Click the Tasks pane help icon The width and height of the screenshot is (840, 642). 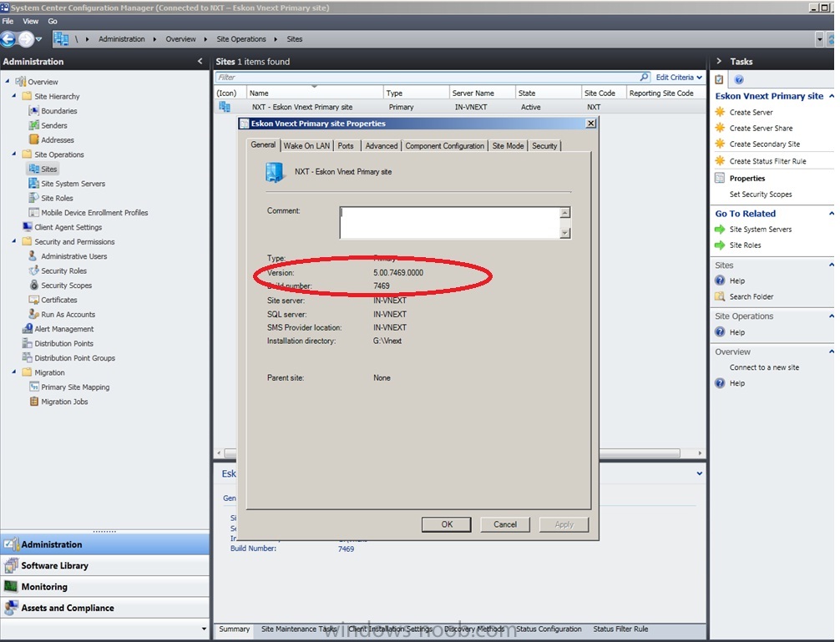pyautogui.click(x=739, y=80)
